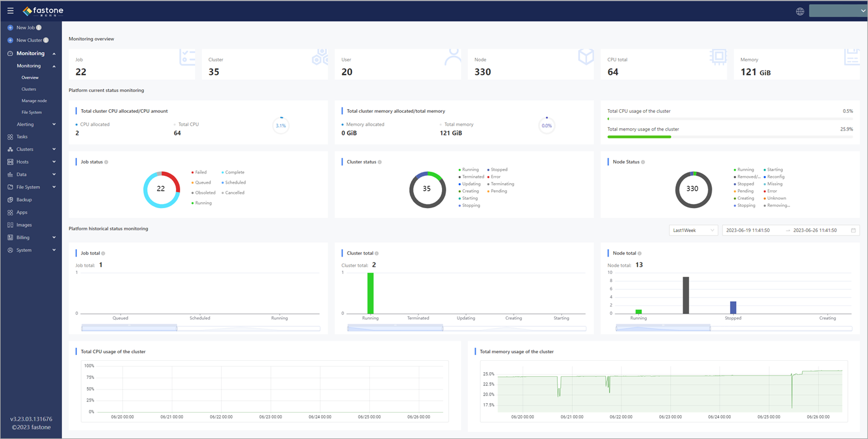Toggle the hamburger menu in the header
The height and width of the screenshot is (439, 868).
(10, 11)
